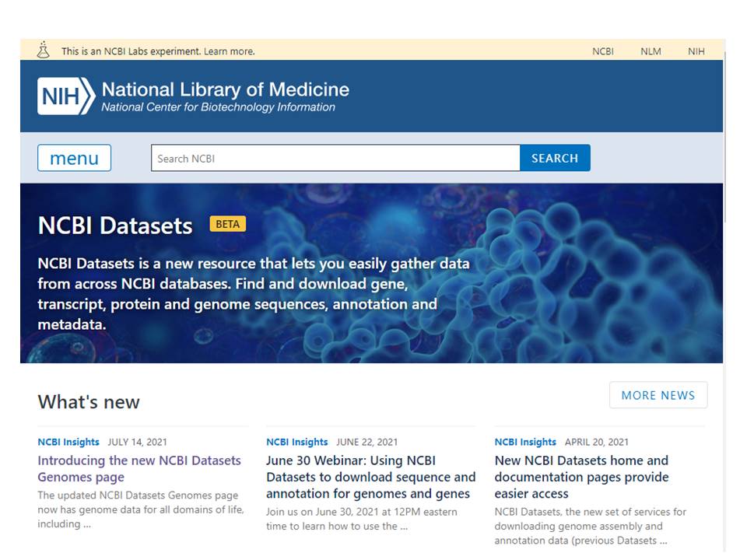Open the NCBI link in top bar
Viewport: 747px width, 560px height.
pyautogui.click(x=602, y=51)
